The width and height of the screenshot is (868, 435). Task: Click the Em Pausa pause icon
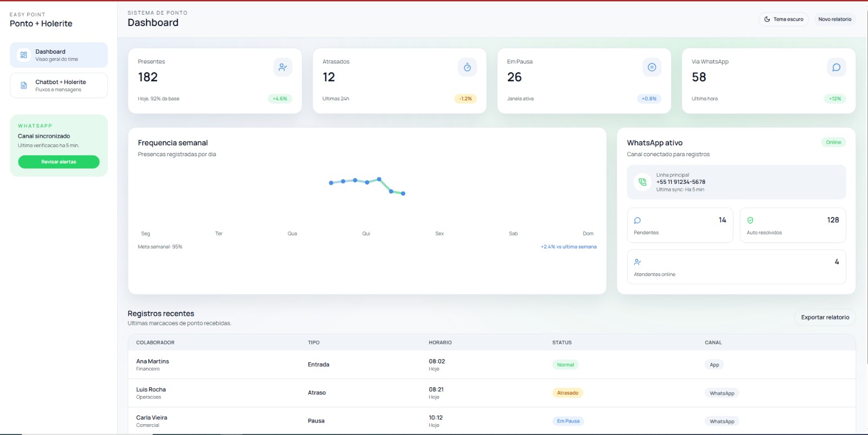[652, 67]
